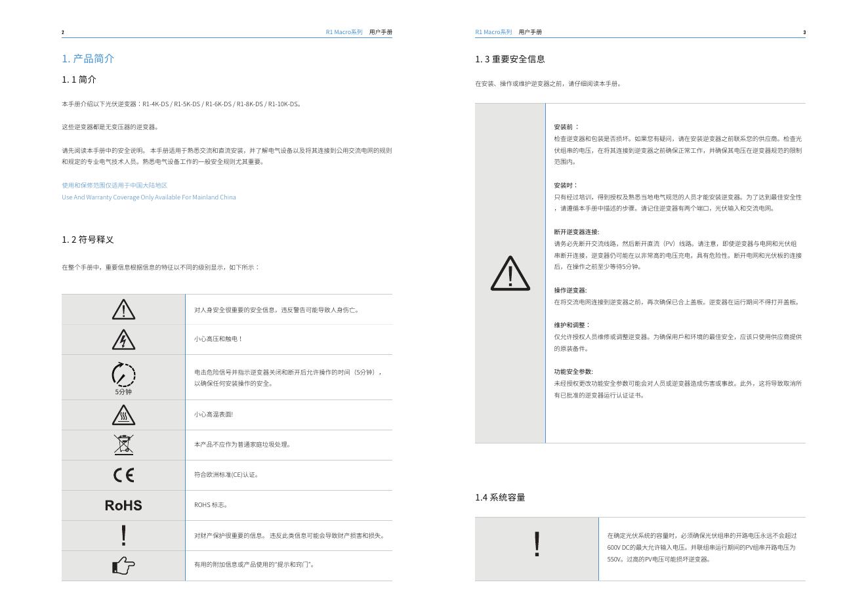This screenshot has height=614, width=868.
Task: Click the subheading 断开逆变器连接:
Action: point(577,232)
